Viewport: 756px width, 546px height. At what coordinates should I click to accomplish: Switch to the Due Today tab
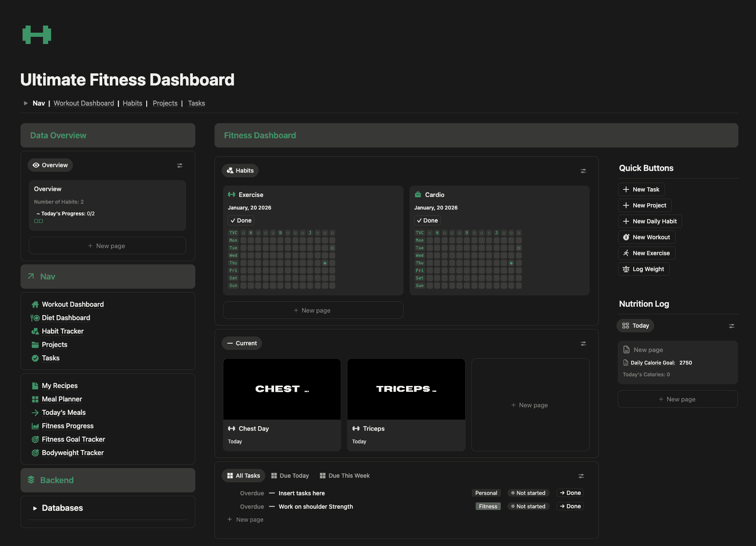[290, 476]
